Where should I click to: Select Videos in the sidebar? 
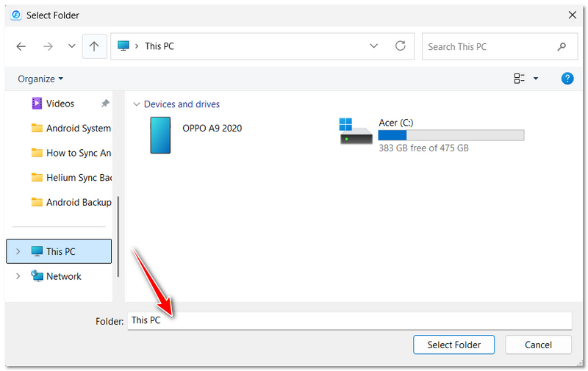pyautogui.click(x=60, y=104)
